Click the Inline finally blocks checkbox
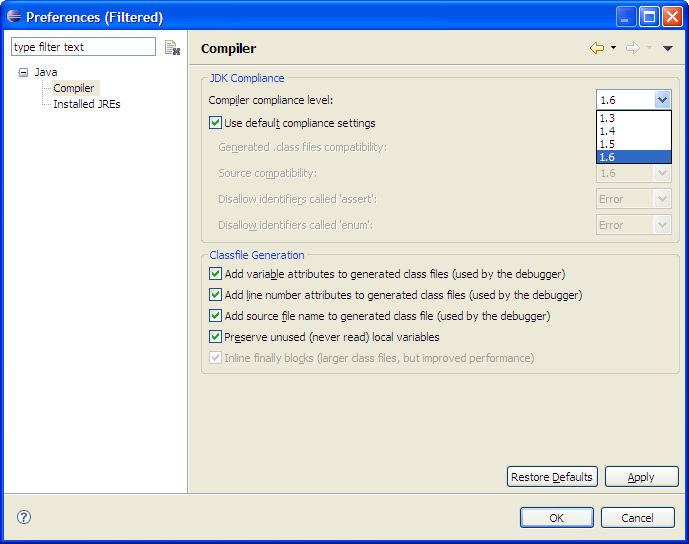 215,358
